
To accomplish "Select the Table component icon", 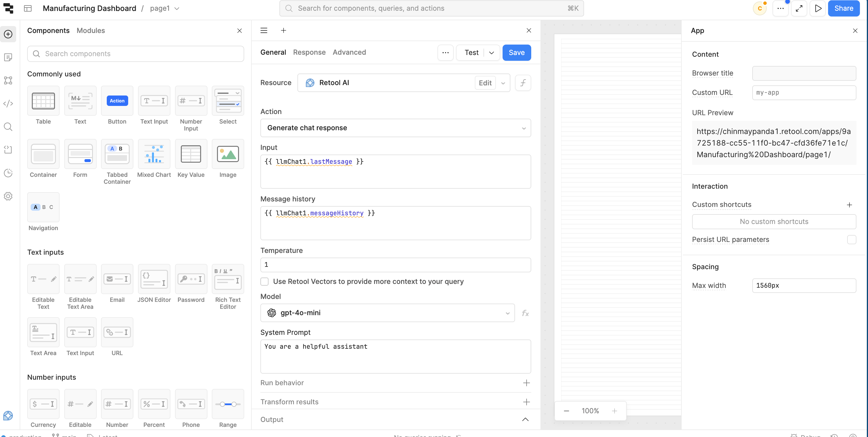I will [43, 101].
